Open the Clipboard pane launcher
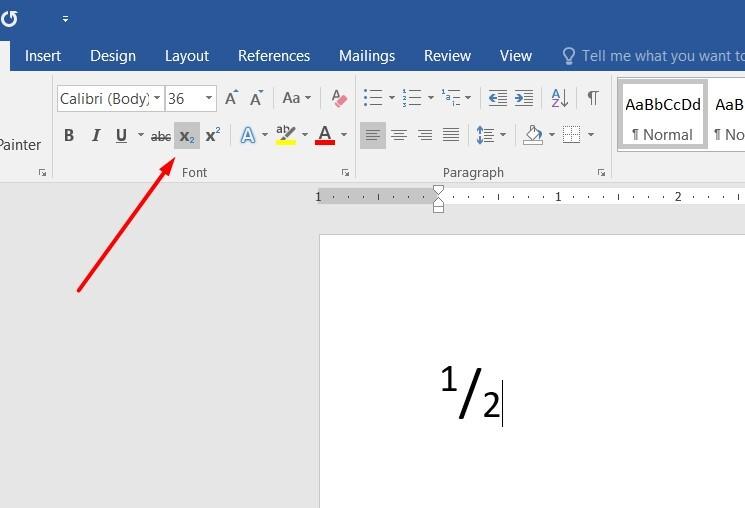The height and width of the screenshot is (508, 745). click(x=42, y=173)
